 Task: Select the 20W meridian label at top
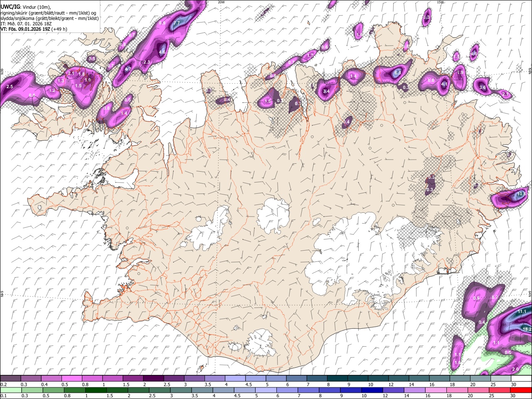click(x=221, y=2)
